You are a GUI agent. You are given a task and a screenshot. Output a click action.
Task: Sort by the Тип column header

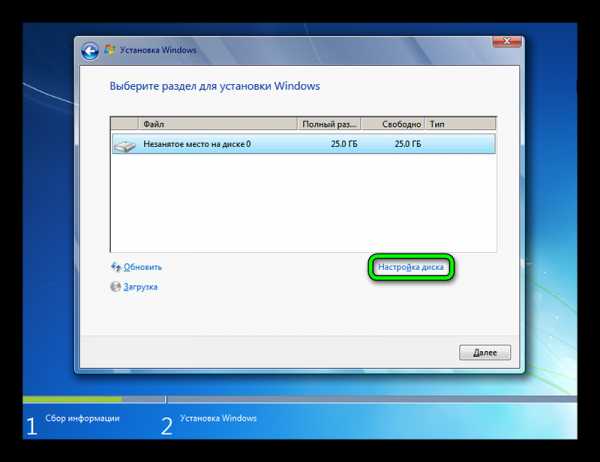pos(461,124)
